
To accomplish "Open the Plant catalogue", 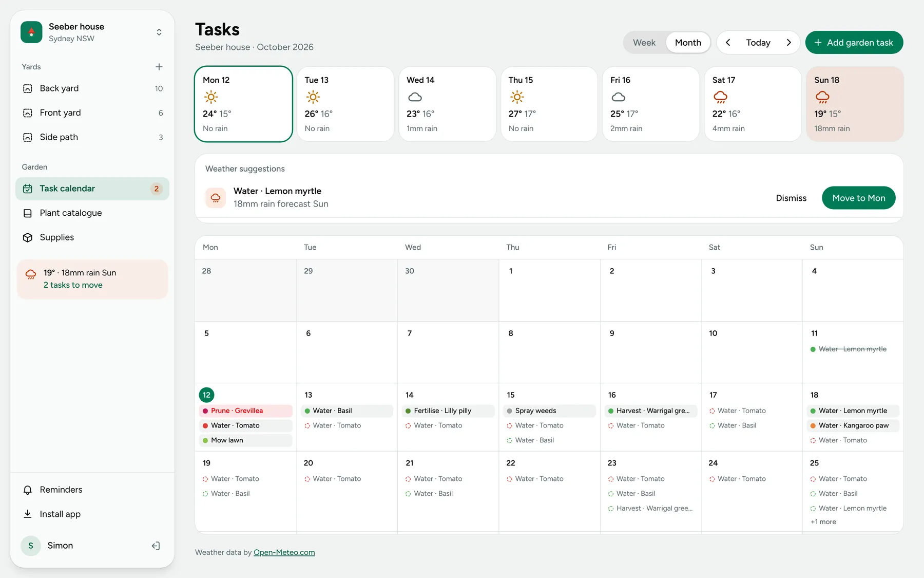I will [x=92, y=213].
